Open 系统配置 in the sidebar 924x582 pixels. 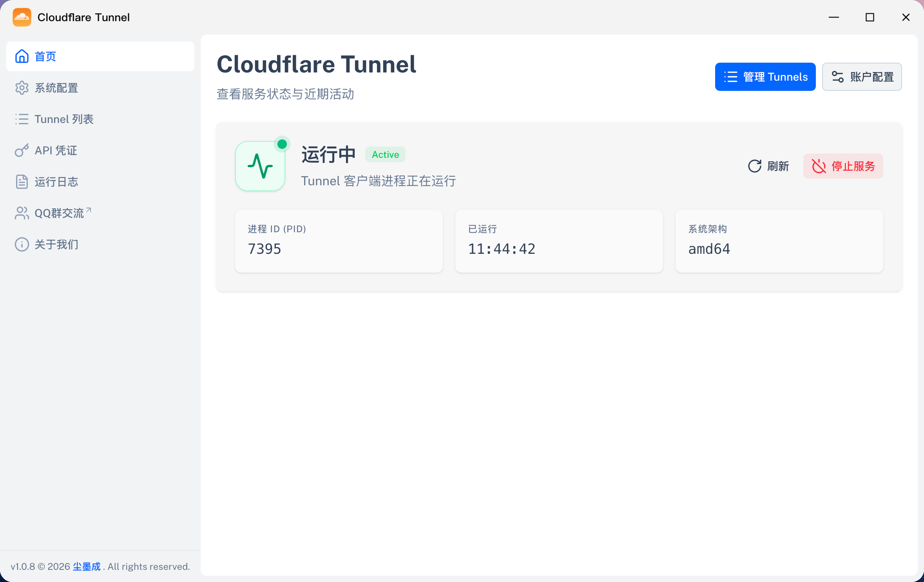click(100, 88)
